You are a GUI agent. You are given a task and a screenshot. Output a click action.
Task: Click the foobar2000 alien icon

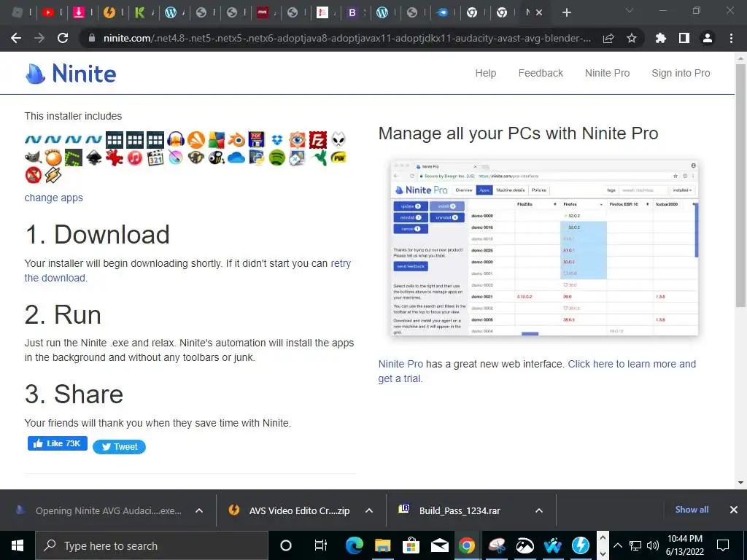click(x=338, y=139)
